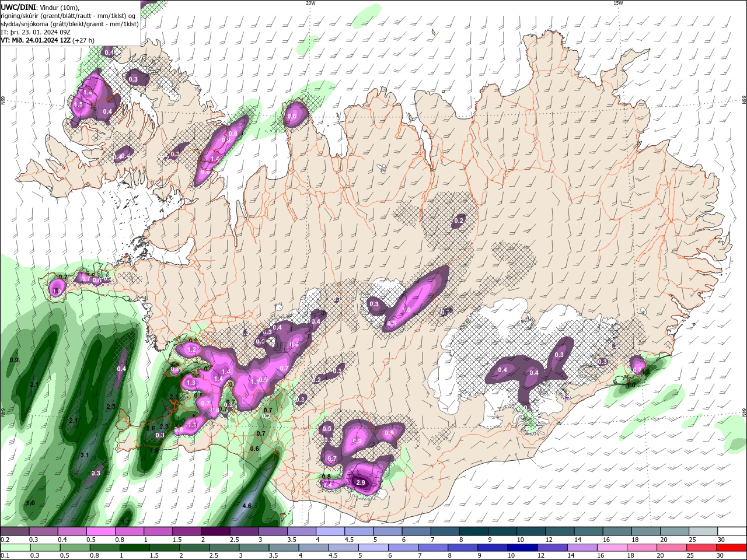Pick the top legend swatch starting at 1.5

click(x=187, y=531)
